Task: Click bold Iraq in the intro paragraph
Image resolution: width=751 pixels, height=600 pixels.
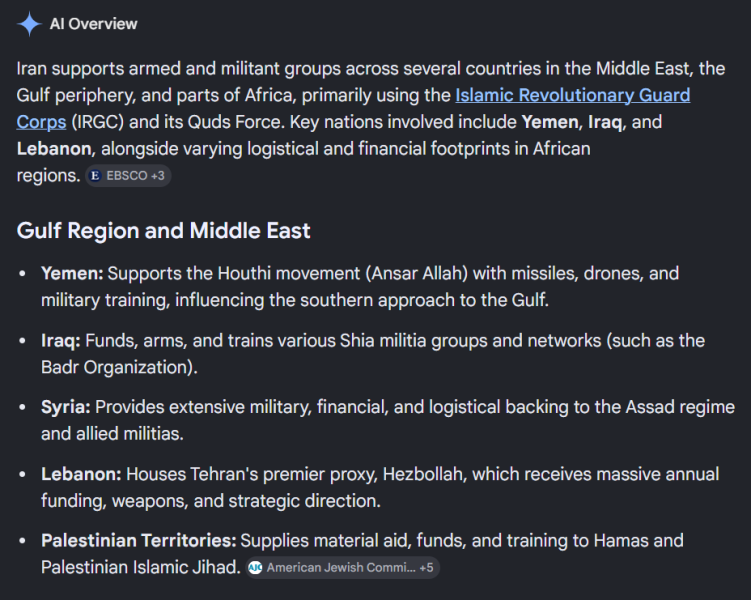Action: coord(605,122)
